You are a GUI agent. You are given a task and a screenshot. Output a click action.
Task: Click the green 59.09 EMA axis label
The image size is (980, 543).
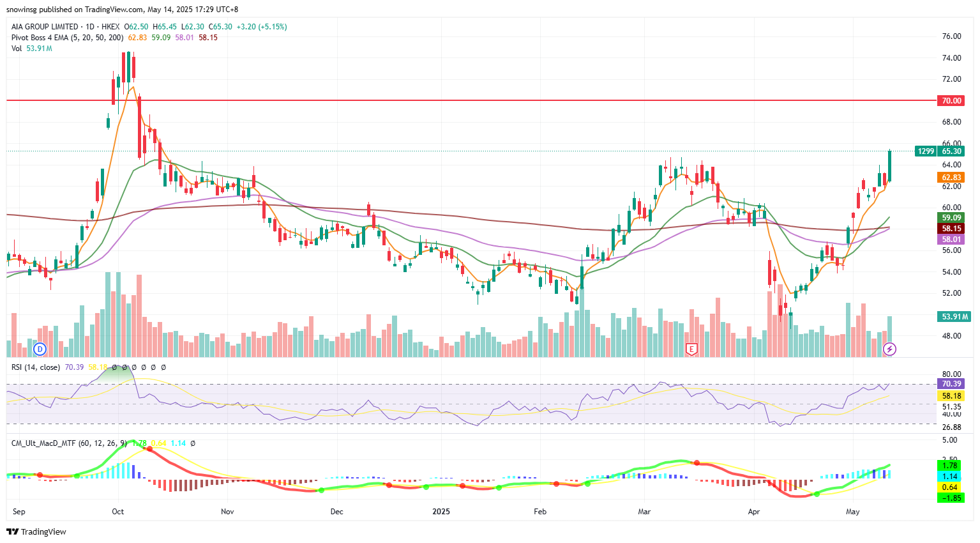click(951, 218)
